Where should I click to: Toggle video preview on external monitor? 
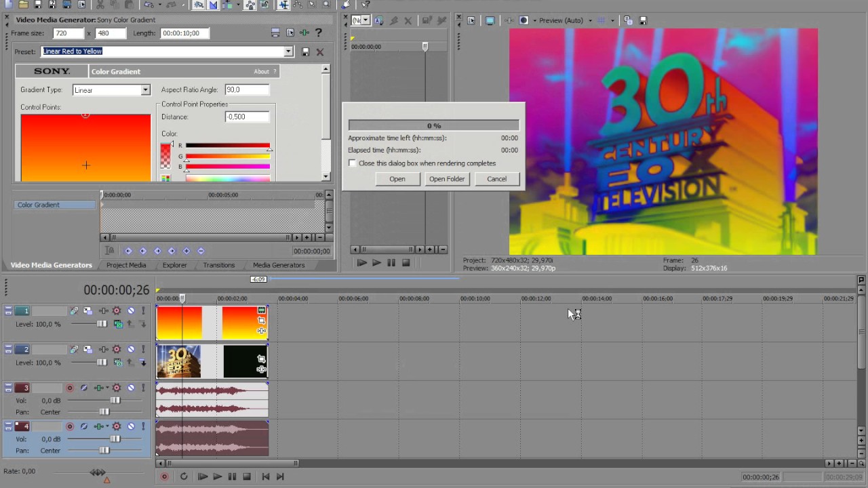[490, 20]
